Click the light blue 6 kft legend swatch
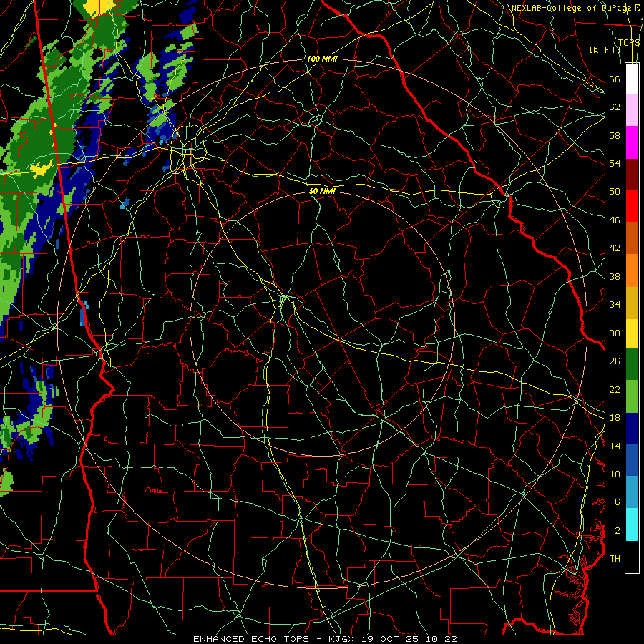The height and width of the screenshot is (644, 644). click(x=632, y=492)
